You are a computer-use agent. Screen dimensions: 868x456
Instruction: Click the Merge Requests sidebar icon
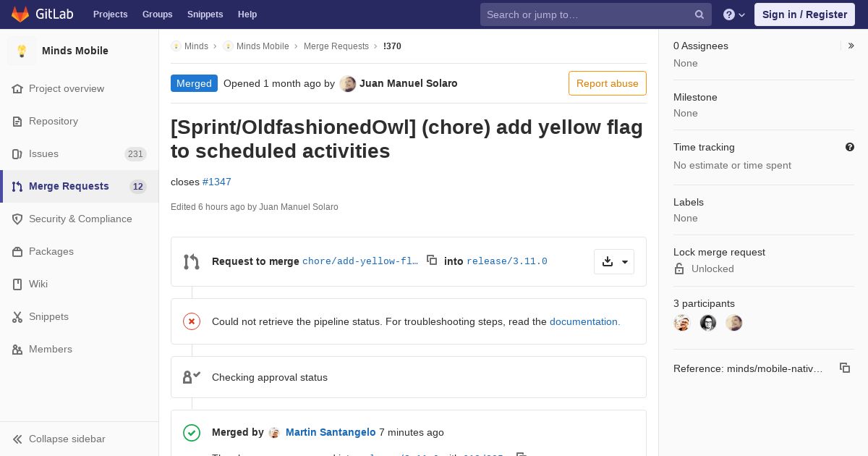coord(17,186)
